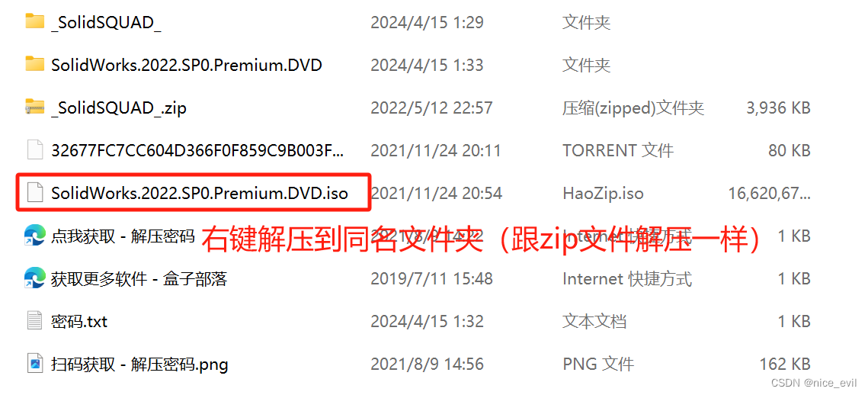The height and width of the screenshot is (395, 868).
Task: Click the 3,936 KB size cell
Action: click(x=778, y=108)
